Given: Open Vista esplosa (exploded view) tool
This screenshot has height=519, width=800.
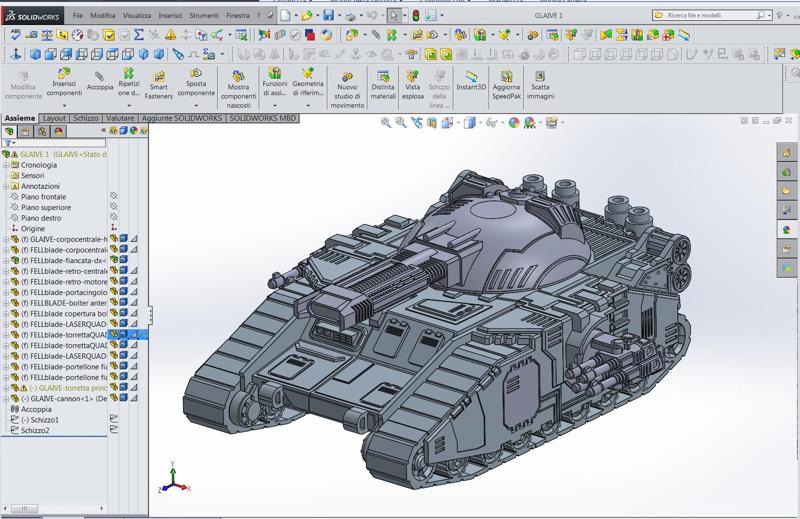Looking at the screenshot, I should (x=413, y=82).
